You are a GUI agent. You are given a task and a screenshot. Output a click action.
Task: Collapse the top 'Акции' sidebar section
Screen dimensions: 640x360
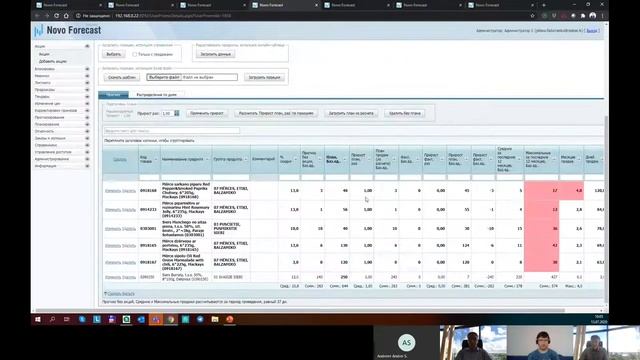(x=87, y=47)
